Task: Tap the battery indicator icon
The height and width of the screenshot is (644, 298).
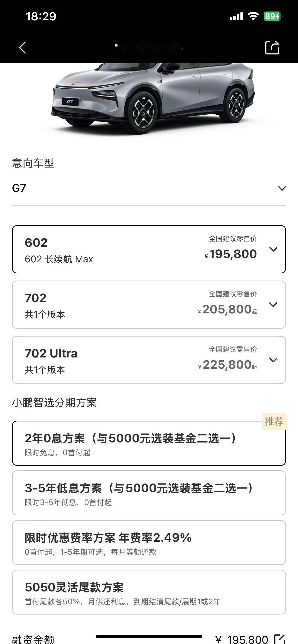Action: point(273,17)
